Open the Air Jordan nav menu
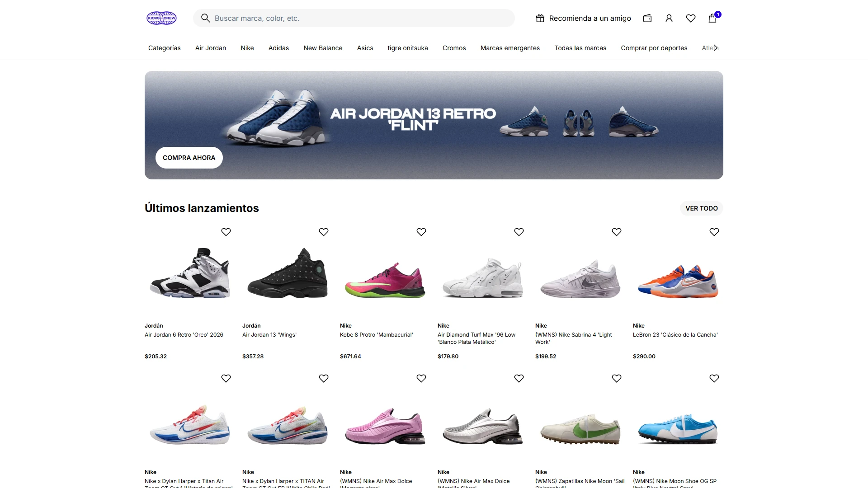This screenshot has height=488, width=868. tap(211, 48)
